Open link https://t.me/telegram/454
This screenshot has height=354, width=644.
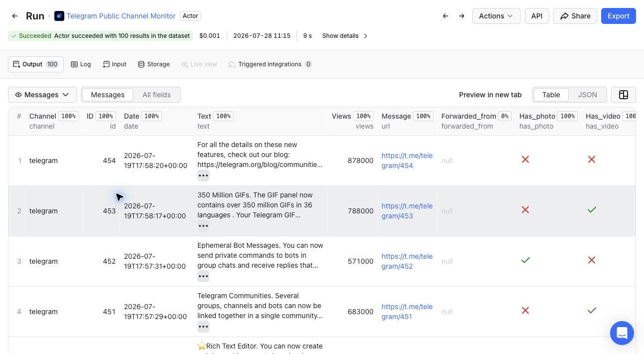click(407, 161)
